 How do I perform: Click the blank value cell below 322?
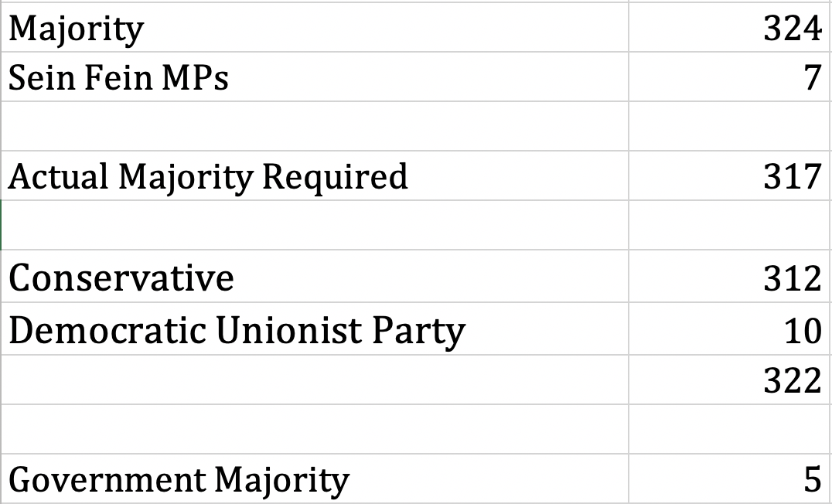730,429
